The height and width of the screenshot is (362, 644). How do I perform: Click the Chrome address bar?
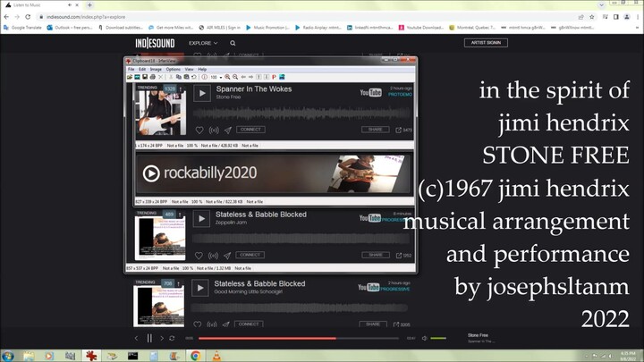tap(308, 17)
